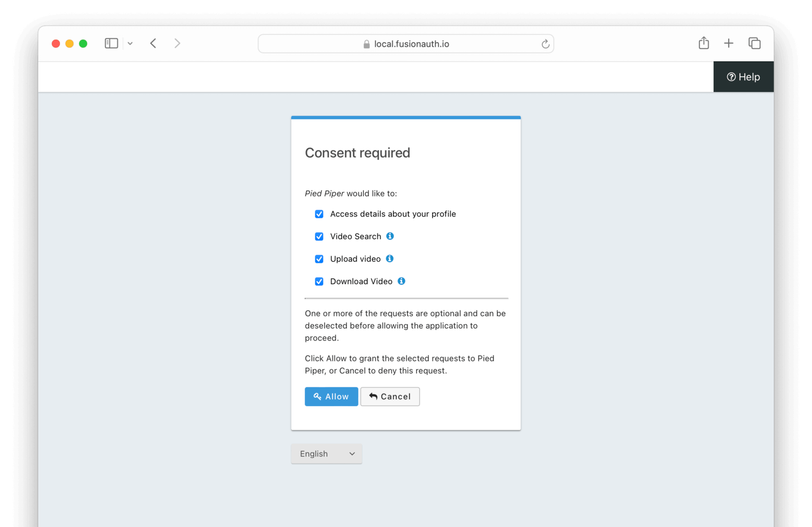Screen dimensions: 812x527
Task: Click the info icon next to Video Search
Action: click(x=390, y=236)
